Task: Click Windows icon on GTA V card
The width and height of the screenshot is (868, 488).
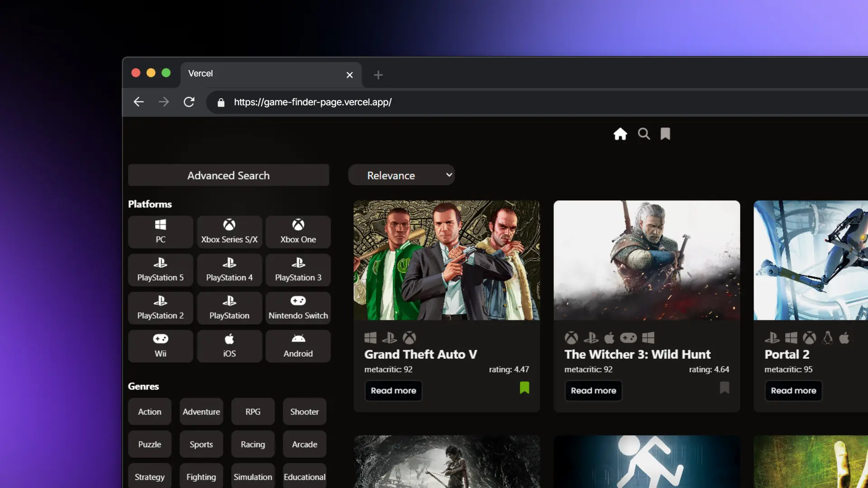Action: coord(371,338)
